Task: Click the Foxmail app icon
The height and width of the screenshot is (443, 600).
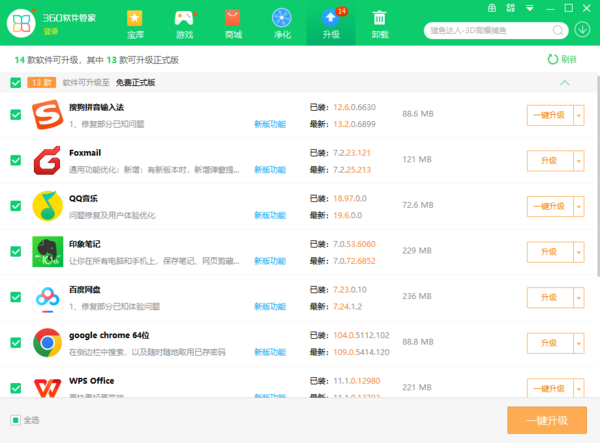Action: (x=47, y=160)
